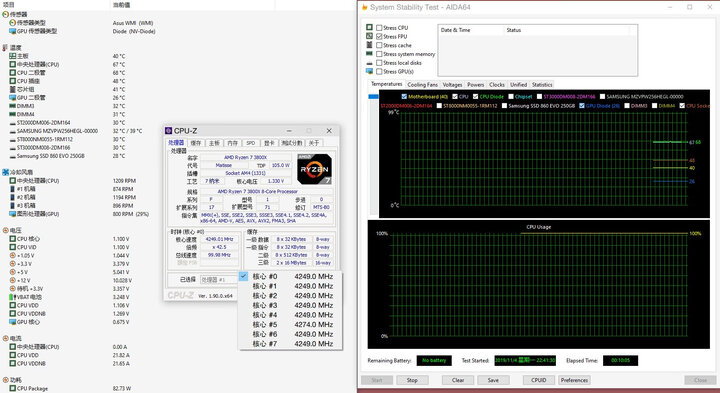The width and height of the screenshot is (720, 393).
Task: Open the Unified tab in AIDA64
Action: point(518,85)
